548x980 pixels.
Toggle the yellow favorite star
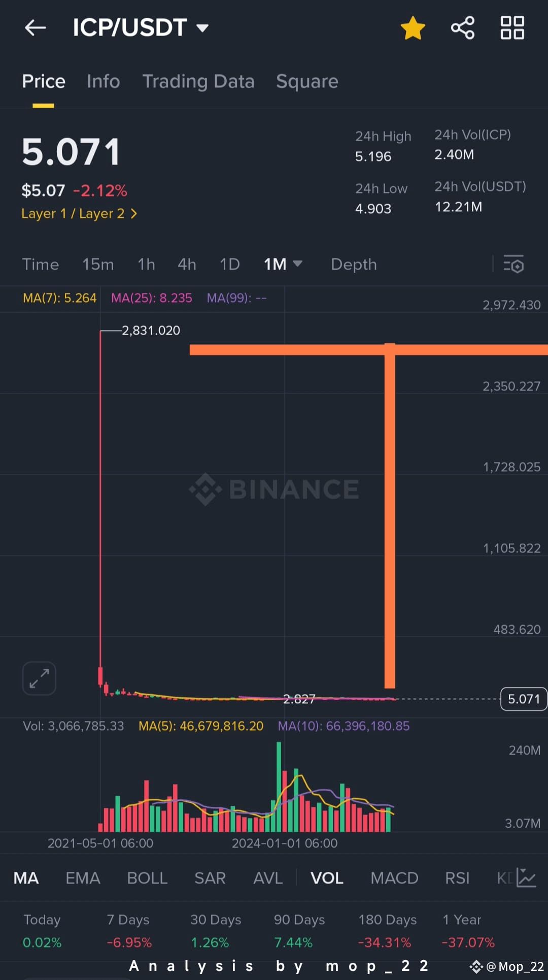413,28
